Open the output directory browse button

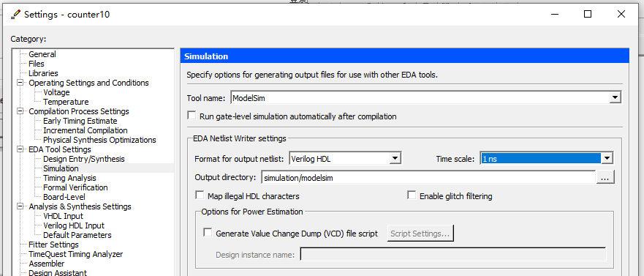[x=605, y=178]
